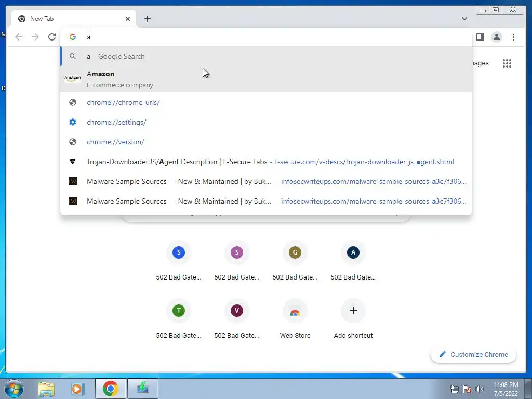This screenshot has height=399, width=532.
Task: Click the Google G icon in address bar
Action: [x=73, y=37]
